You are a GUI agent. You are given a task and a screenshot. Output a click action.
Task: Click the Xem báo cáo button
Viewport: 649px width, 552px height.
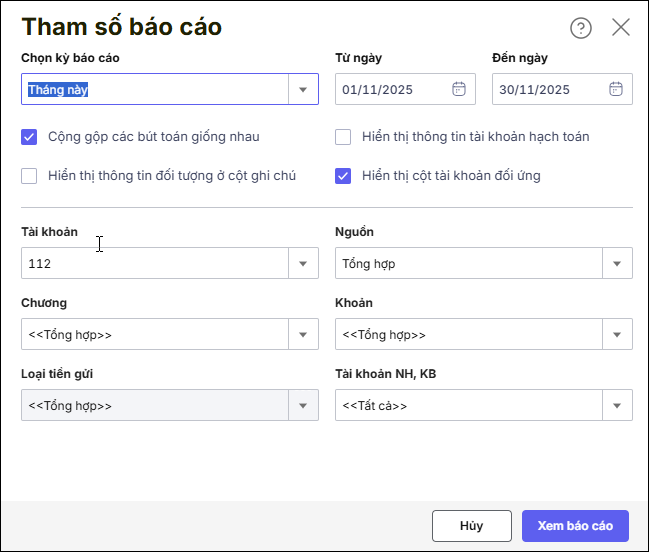click(575, 526)
